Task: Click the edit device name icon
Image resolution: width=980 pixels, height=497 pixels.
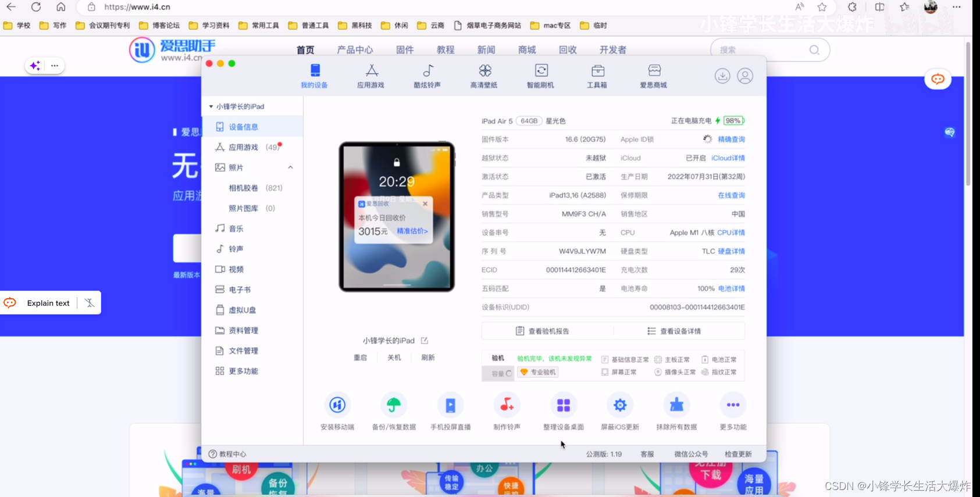Action: coord(425,341)
